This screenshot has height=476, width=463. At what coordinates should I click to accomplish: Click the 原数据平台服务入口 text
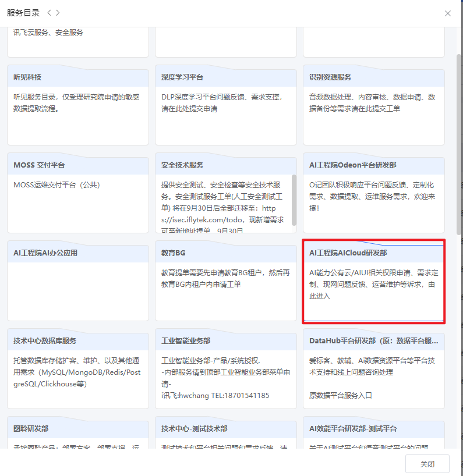click(341, 396)
